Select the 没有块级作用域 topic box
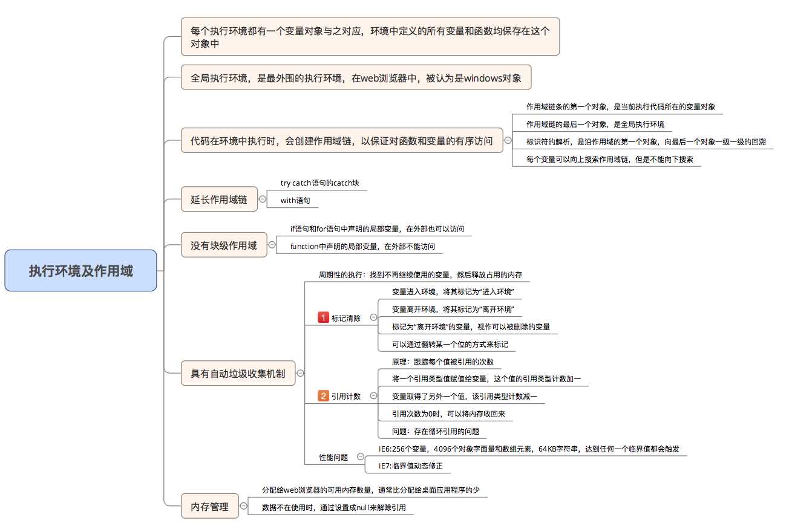The image size is (789, 532). click(x=224, y=245)
